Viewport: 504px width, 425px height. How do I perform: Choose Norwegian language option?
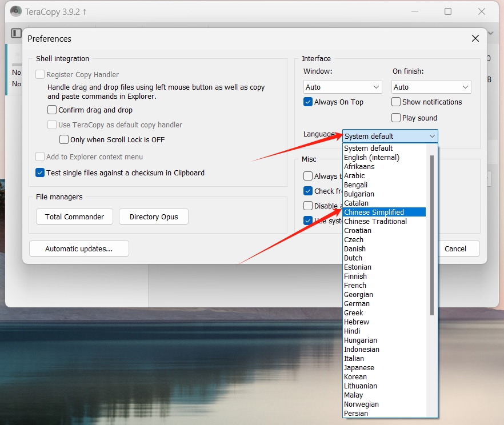385,404
